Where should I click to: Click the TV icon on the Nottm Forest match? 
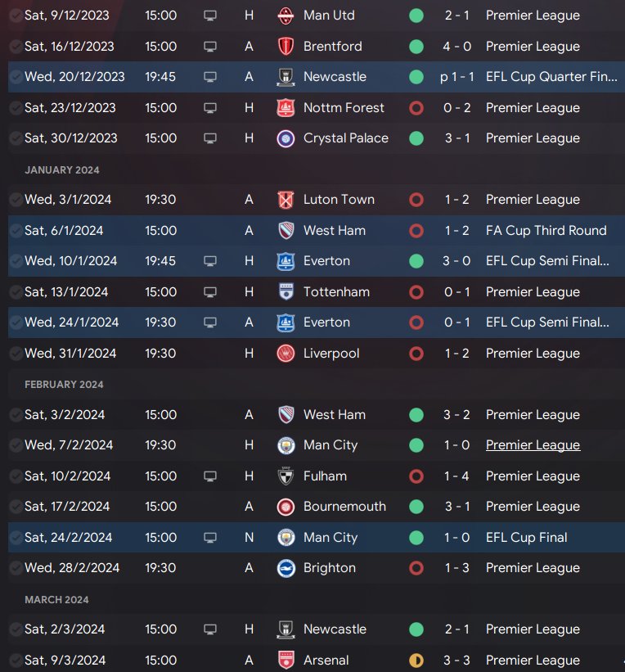click(x=210, y=108)
